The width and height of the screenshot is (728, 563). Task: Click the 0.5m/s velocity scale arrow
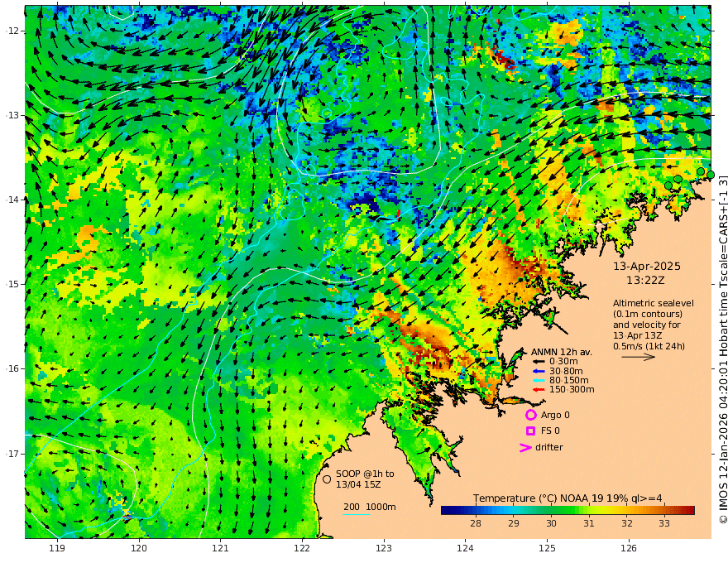pos(639,357)
